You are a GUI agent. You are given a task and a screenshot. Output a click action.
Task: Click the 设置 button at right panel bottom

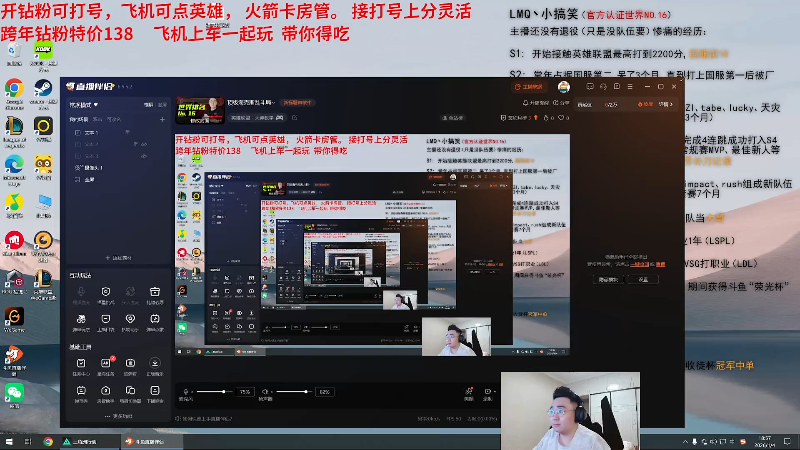(643, 280)
